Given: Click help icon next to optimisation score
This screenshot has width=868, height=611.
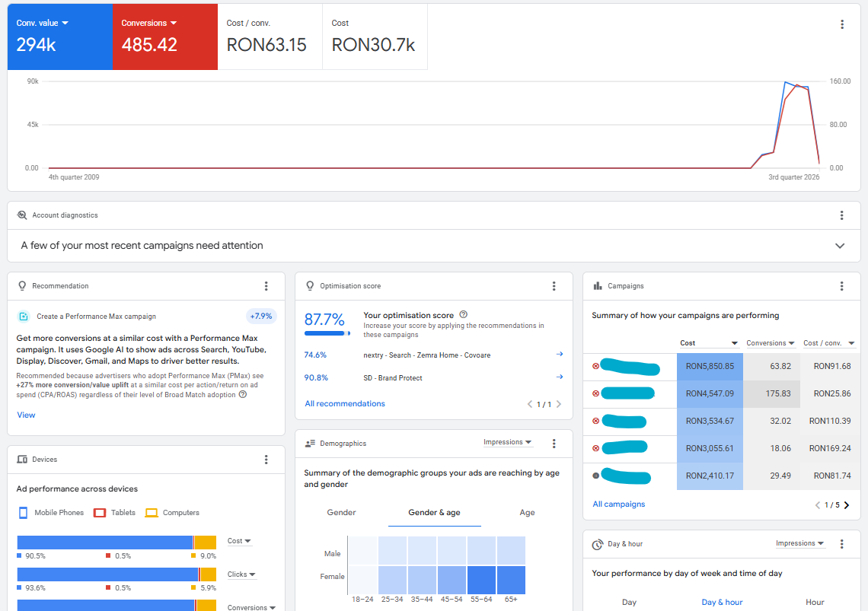Looking at the screenshot, I should [x=464, y=314].
